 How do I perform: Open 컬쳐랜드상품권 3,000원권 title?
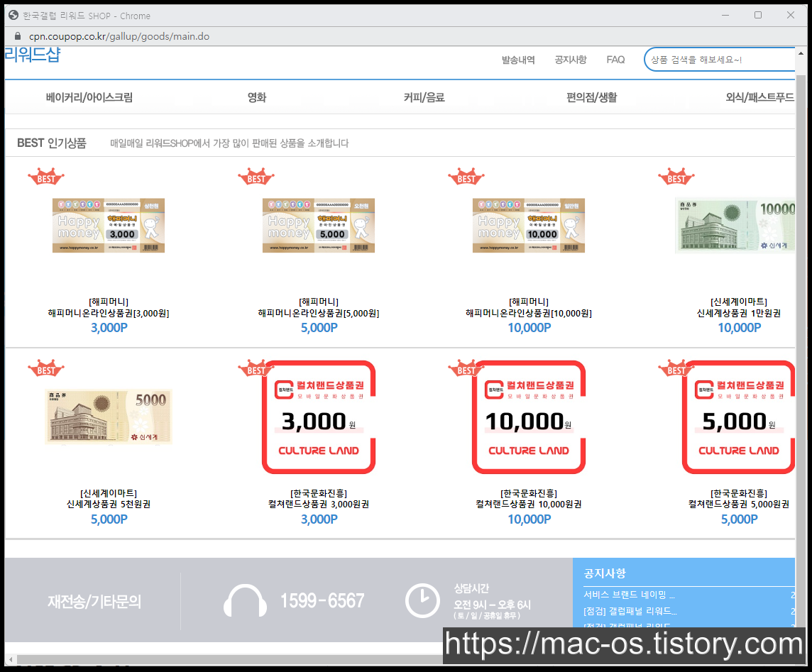[x=319, y=505]
